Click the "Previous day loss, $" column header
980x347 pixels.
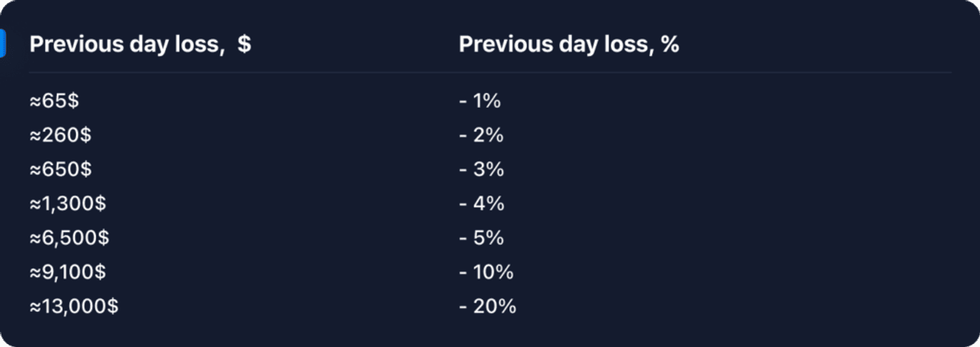(x=140, y=44)
